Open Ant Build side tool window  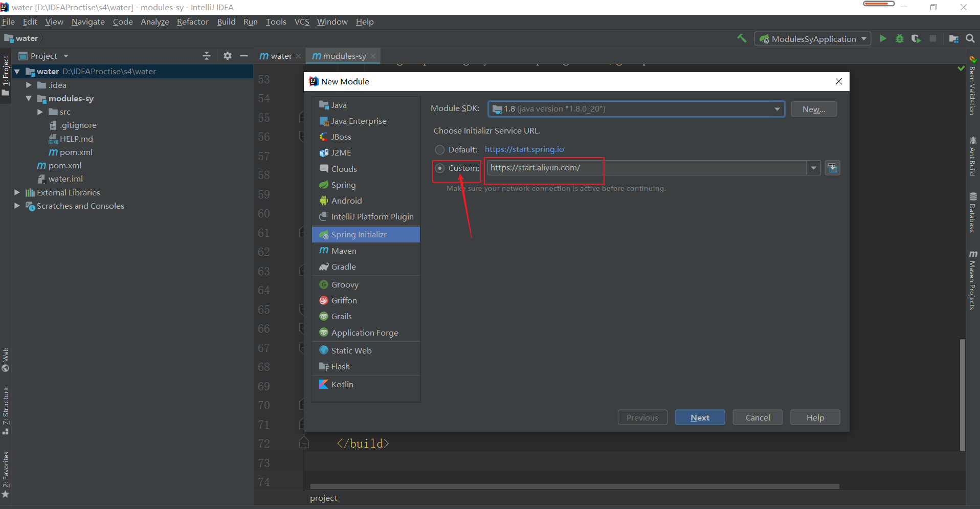pos(972,156)
